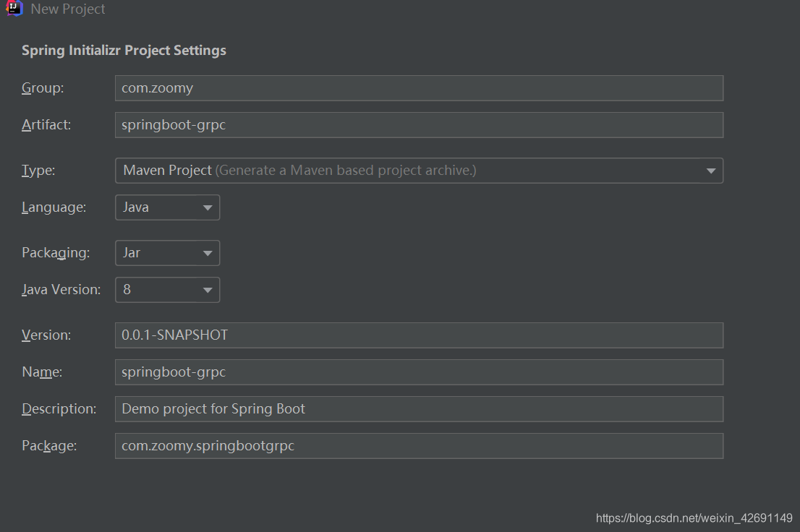This screenshot has width=800, height=532.
Task: Focus the Package field com.zoomy.springbootgrpc
Action: pyautogui.click(x=419, y=446)
